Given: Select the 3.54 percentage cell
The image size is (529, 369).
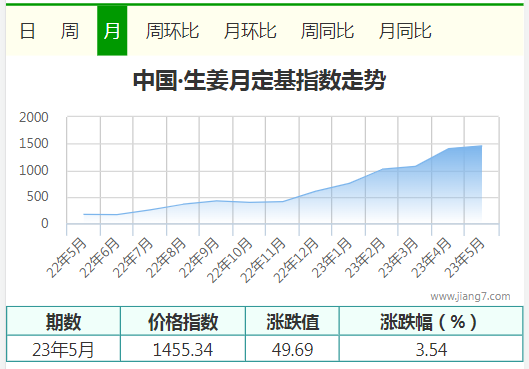Looking at the screenshot, I should [431, 349].
